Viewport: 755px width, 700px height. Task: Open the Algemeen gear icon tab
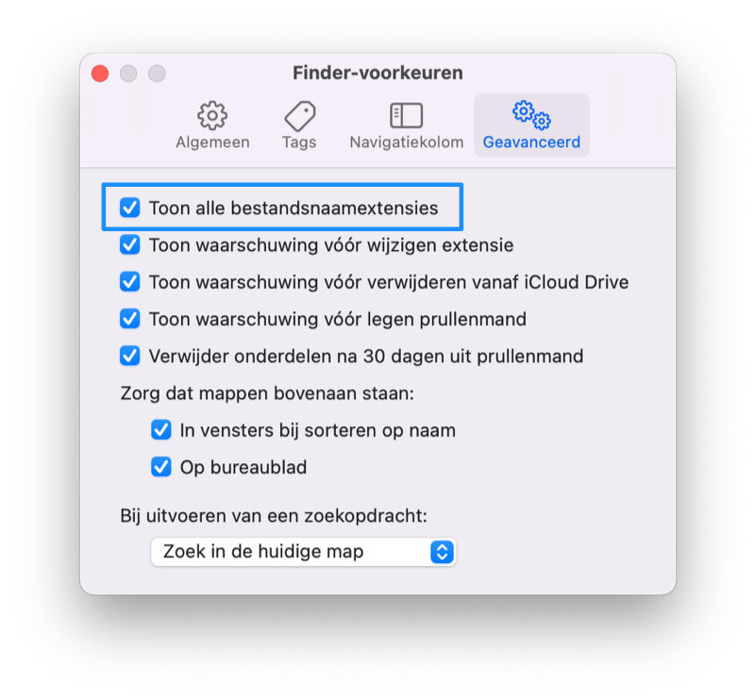point(211,115)
